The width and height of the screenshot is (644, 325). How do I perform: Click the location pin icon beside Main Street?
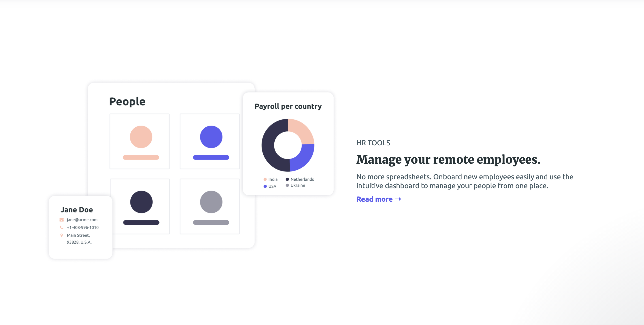[62, 235]
